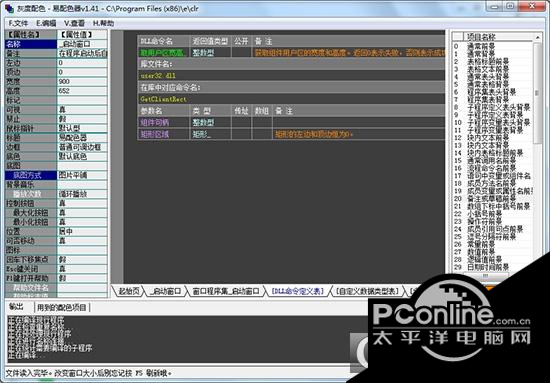This screenshot has height=383, width=550.
Task: Click the 【属性值】 column header
Action: 82,35
